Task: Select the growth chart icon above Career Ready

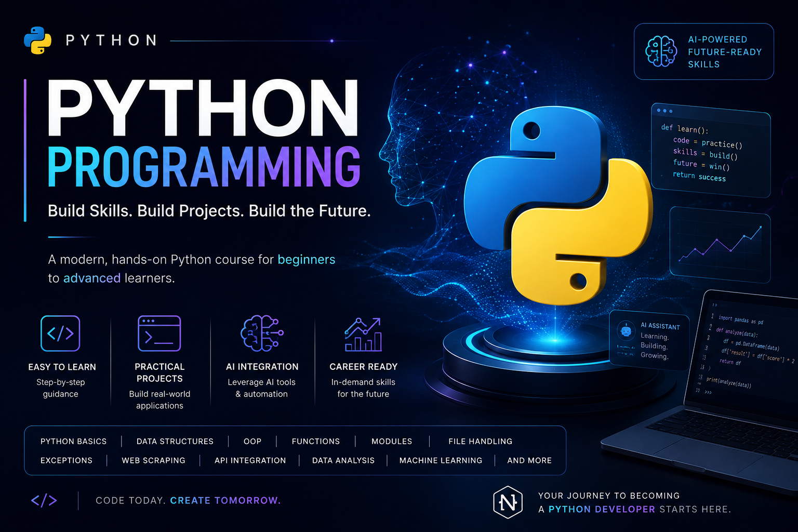Action: [x=363, y=334]
